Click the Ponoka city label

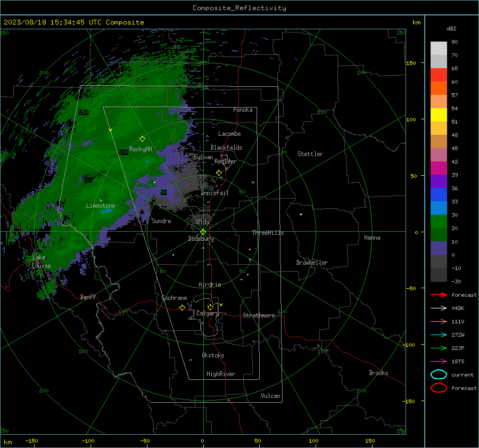click(243, 110)
